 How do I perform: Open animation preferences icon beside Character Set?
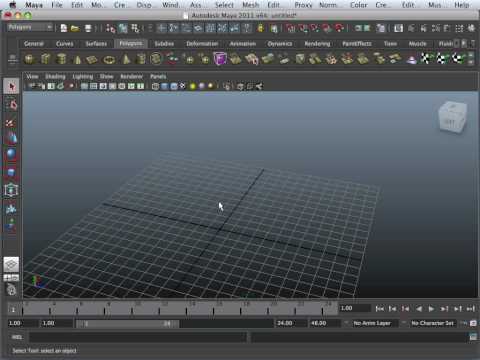coord(473,323)
